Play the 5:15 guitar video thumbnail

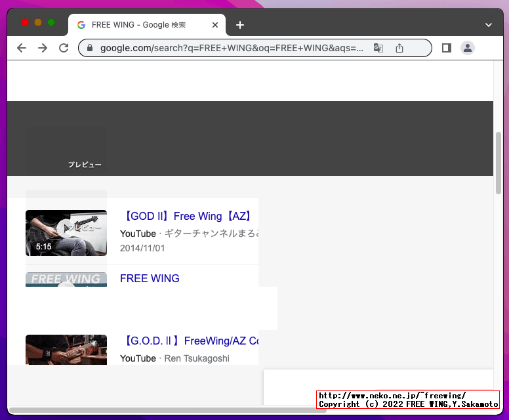pyautogui.click(x=66, y=233)
